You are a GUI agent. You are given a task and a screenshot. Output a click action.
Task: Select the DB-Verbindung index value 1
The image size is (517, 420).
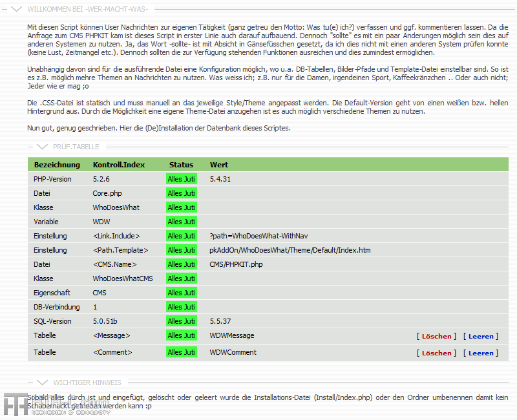[95, 306]
